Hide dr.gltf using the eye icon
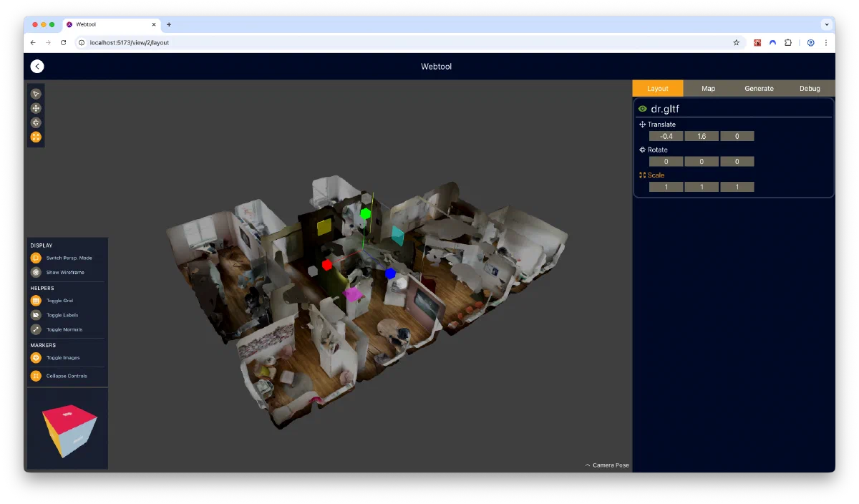 643,109
